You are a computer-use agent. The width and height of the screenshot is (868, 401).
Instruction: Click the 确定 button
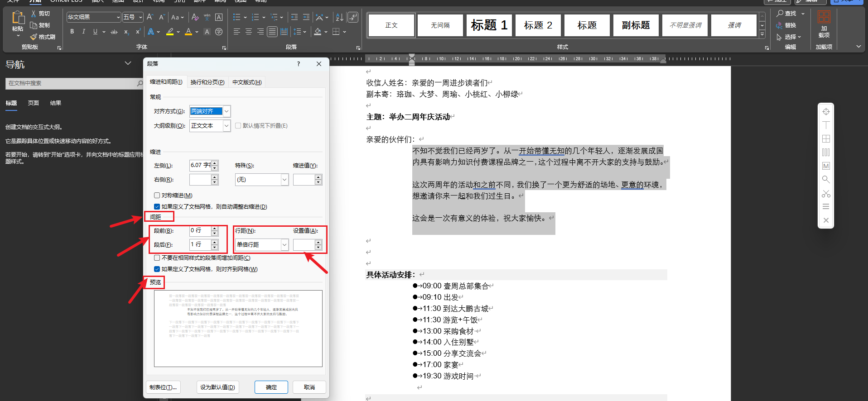pyautogui.click(x=271, y=387)
